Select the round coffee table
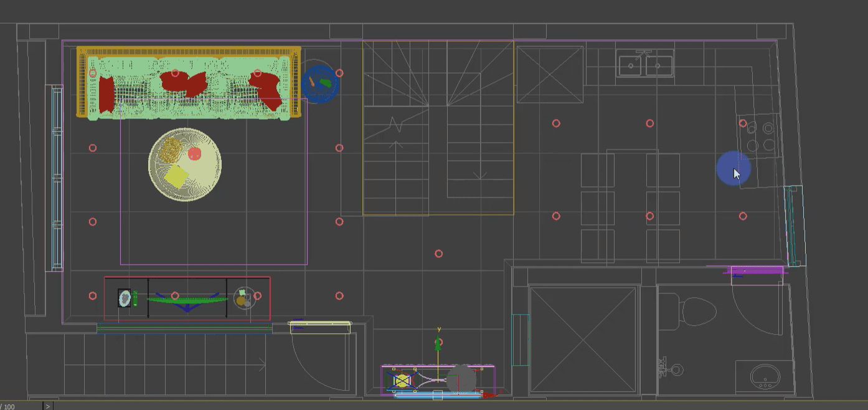The image size is (868, 410). point(185,165)
